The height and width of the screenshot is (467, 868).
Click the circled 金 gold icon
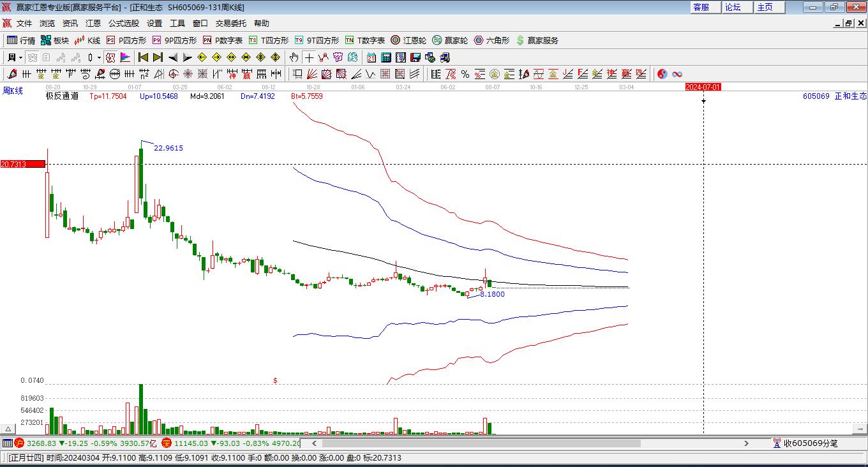[495, 74]
